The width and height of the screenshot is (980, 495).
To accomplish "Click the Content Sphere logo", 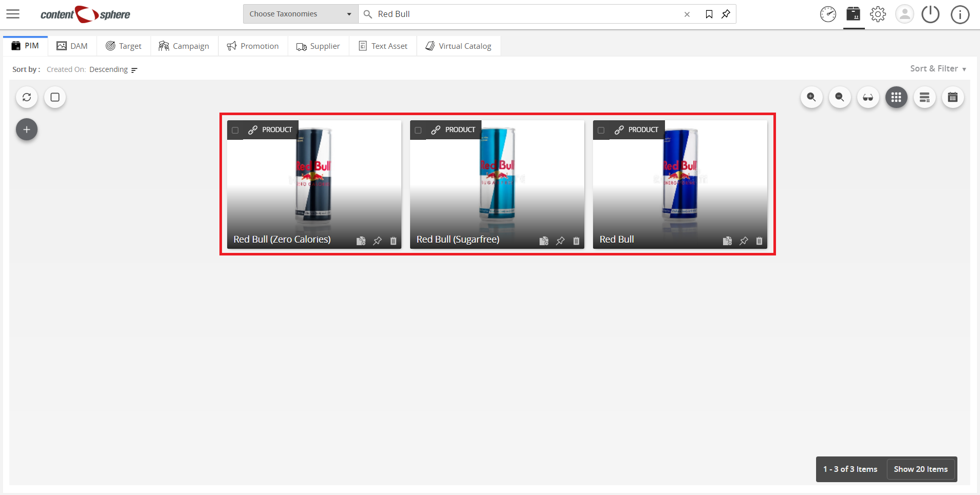I will (x=85, y=14).
